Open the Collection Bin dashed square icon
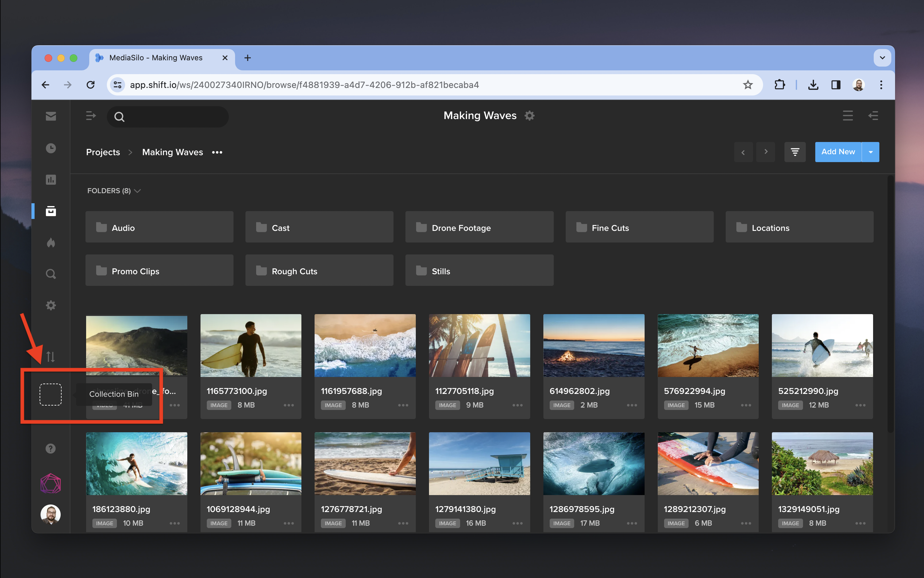This screenshot has width=924, height=578. (x=51, y=394)
